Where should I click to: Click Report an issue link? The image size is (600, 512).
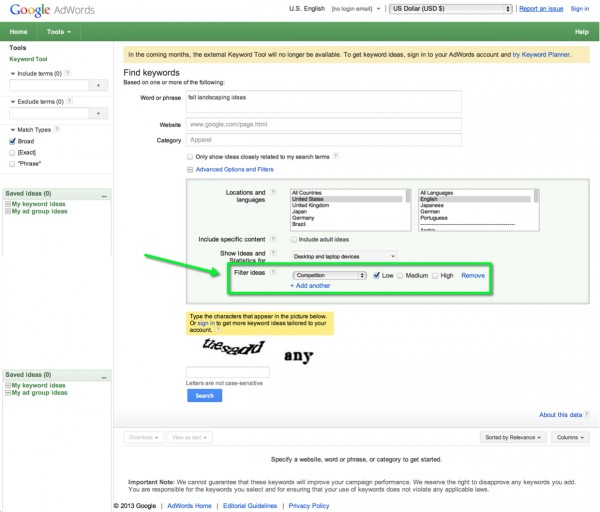[541, 9]
